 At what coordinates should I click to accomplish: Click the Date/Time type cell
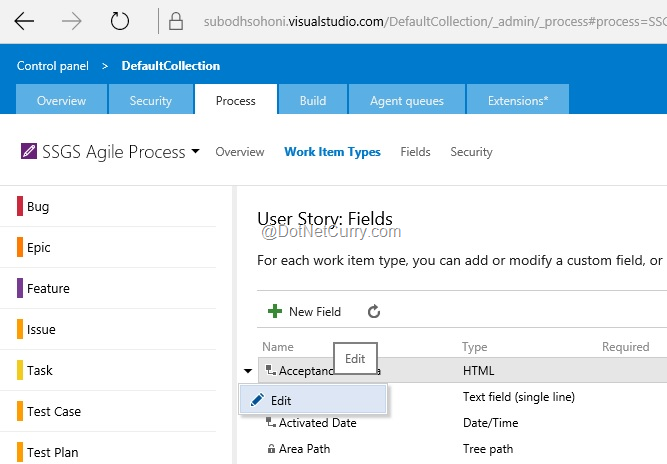[490, 423]
